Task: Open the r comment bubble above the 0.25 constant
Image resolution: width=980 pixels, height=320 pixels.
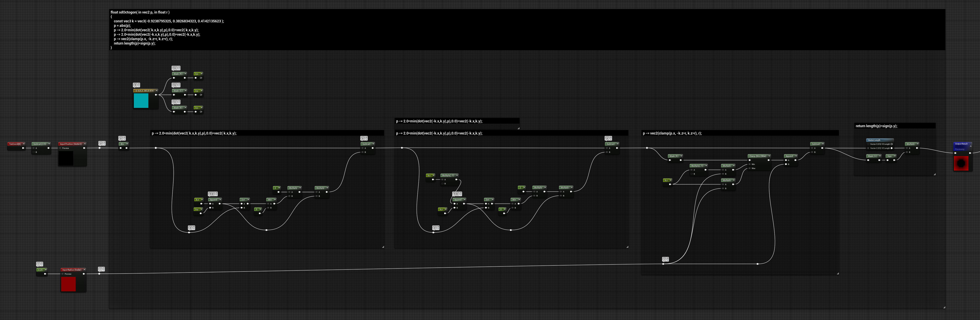Action: coord(40,264)
